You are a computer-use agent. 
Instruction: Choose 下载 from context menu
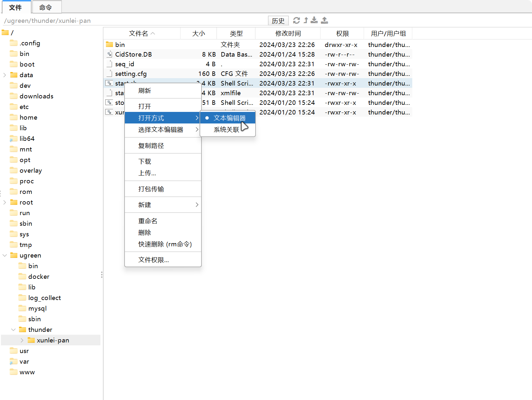coord(163,161)
